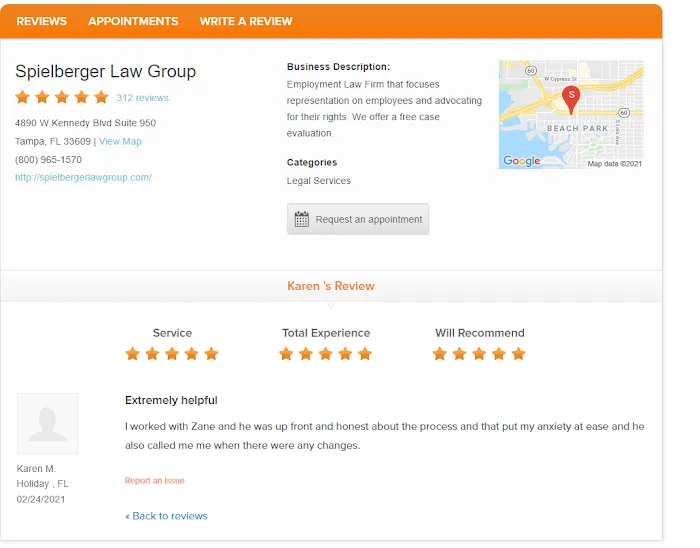
Task: Open the Reviews tab
Action: [42, 21]
